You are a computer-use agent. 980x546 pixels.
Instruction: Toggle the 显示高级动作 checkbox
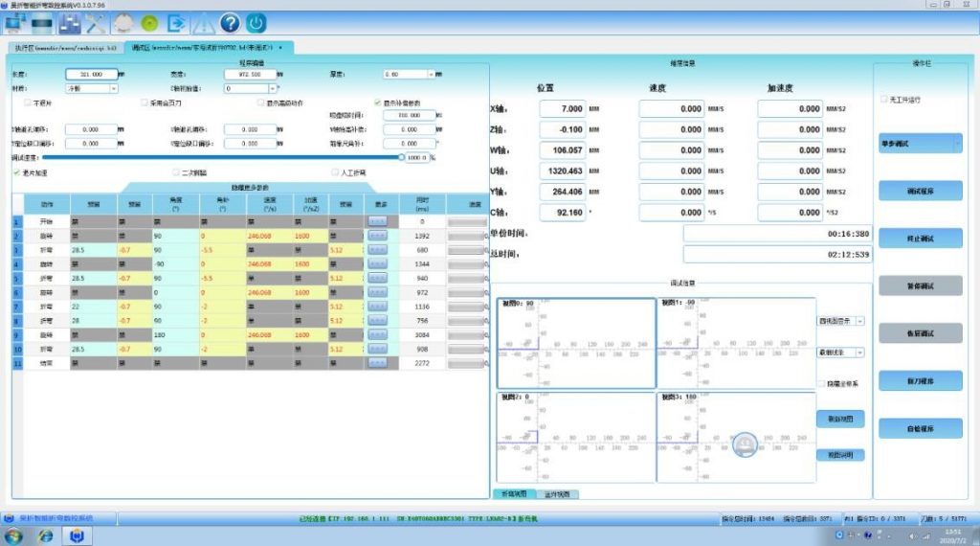pos(260,102)
